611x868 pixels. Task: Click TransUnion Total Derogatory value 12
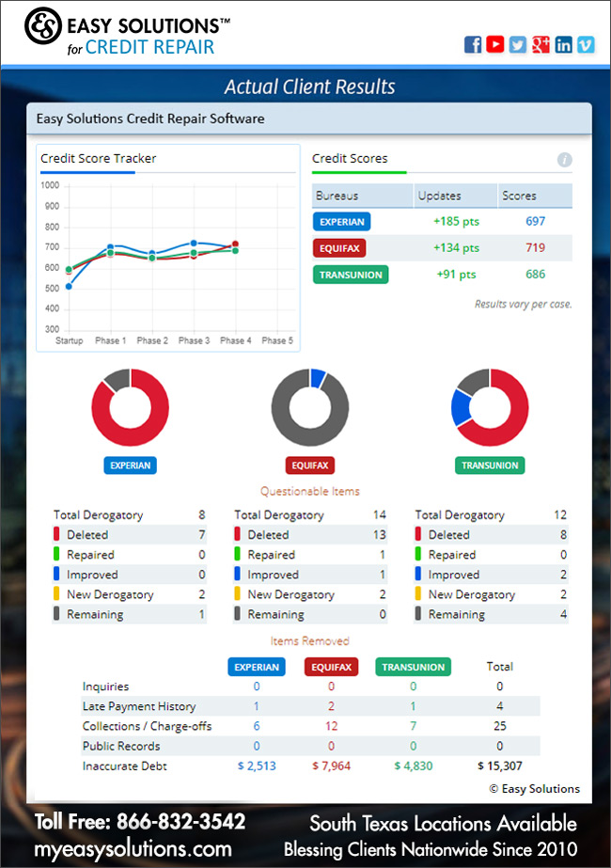(560, 514)
